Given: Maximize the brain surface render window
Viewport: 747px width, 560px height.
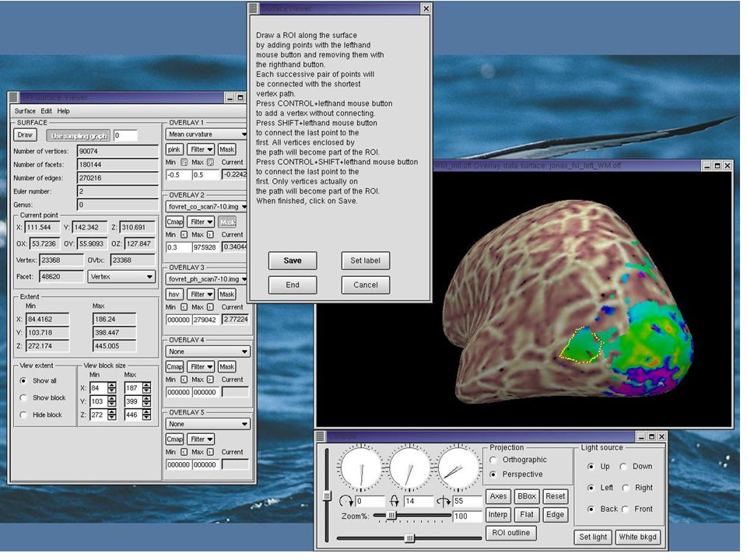Looking at the screenshot, I should tap(717, 166).
